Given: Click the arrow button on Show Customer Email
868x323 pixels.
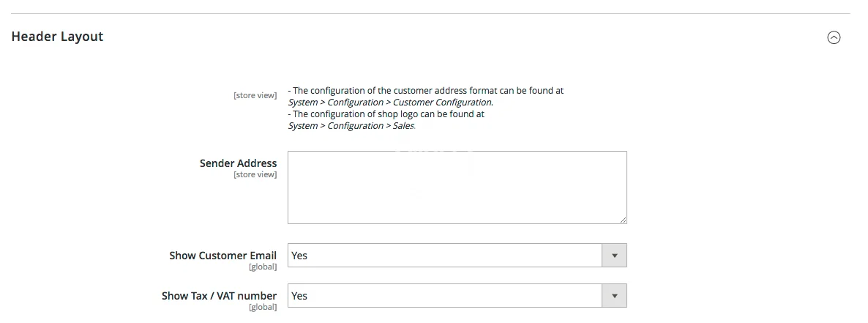Looking at the screenshot, I should [x=614, y=256].
